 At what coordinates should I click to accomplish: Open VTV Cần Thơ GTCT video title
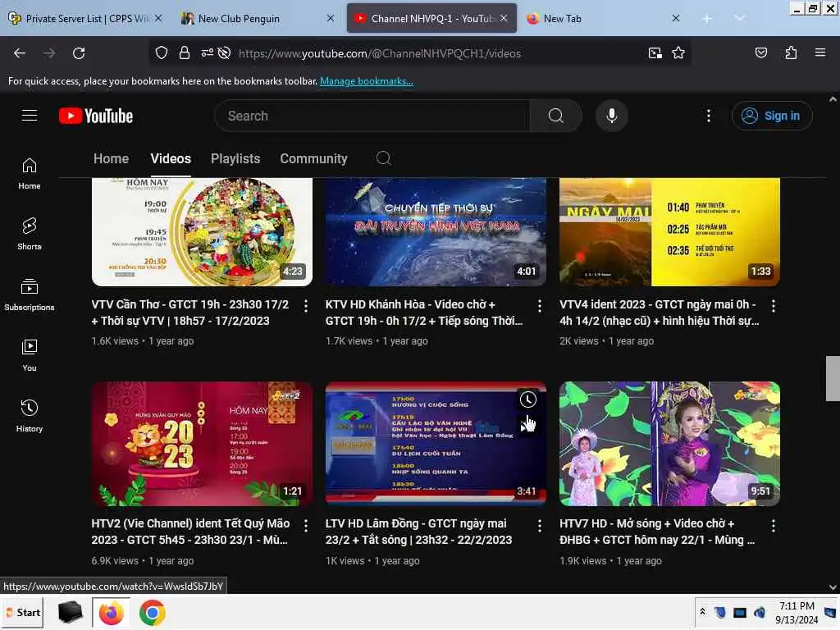coord(190,313)
